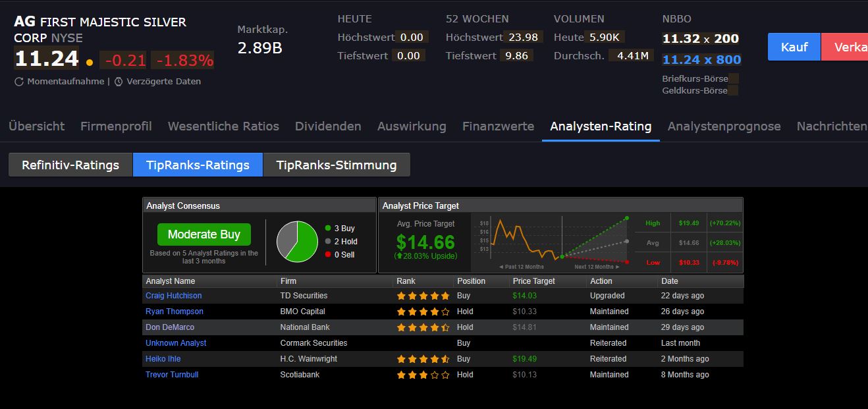The width and height of the screenshot is (868, 409).
Task: Click the Marktkap. 2.89B value
Action: [259, 48]
